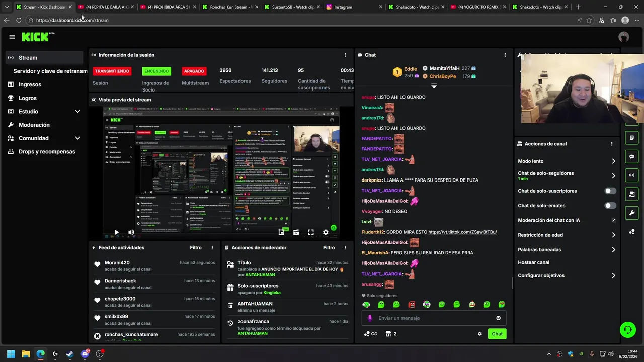Open the Chat panel three-dot options menu
644x362 pixels.
coord(505,55)
